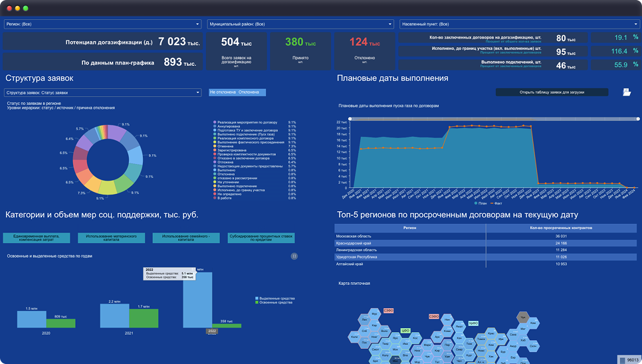Screen dimensions: 642x364
Task: Toggle Выделенные средства legend entry
Action: coord(274,298)
